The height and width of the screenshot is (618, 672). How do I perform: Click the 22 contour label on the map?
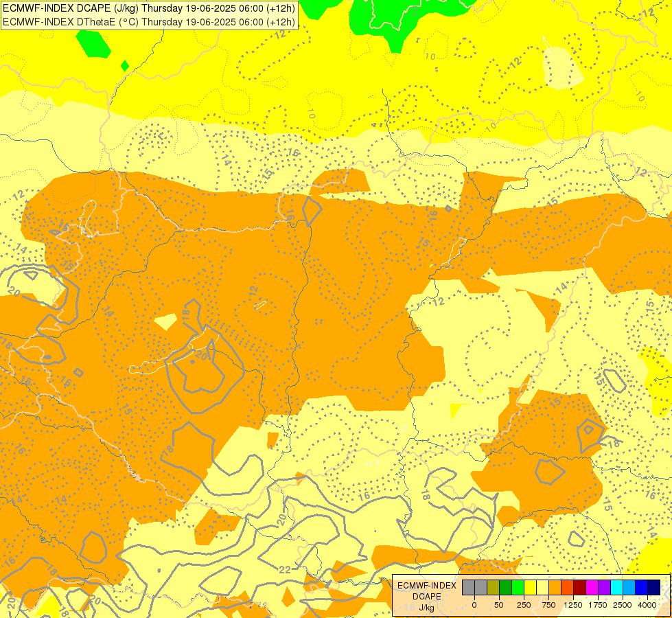(285, 569)
